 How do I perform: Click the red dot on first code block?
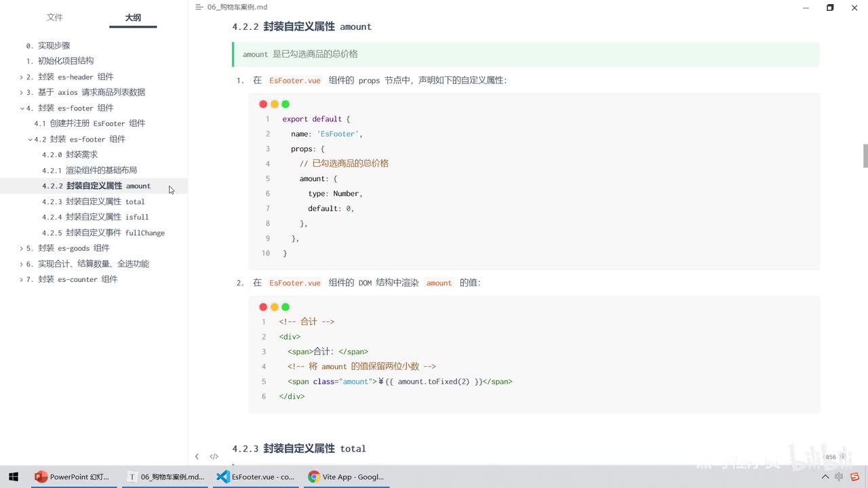coord(263,104)
